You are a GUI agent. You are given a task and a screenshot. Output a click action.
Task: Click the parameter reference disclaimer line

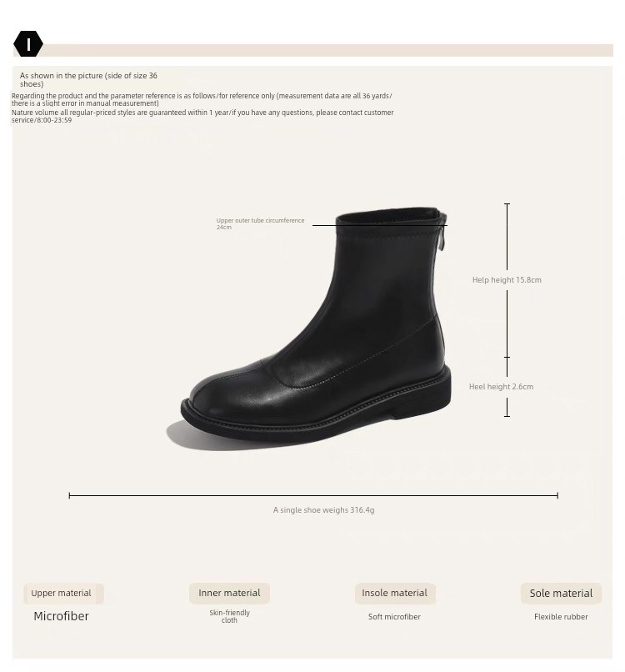(202, 99)
